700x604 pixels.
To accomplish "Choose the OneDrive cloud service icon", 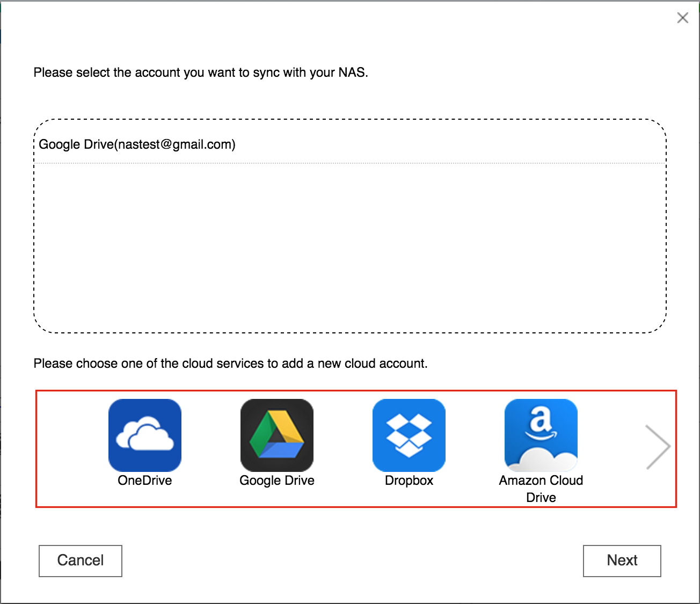I will 145,435.
